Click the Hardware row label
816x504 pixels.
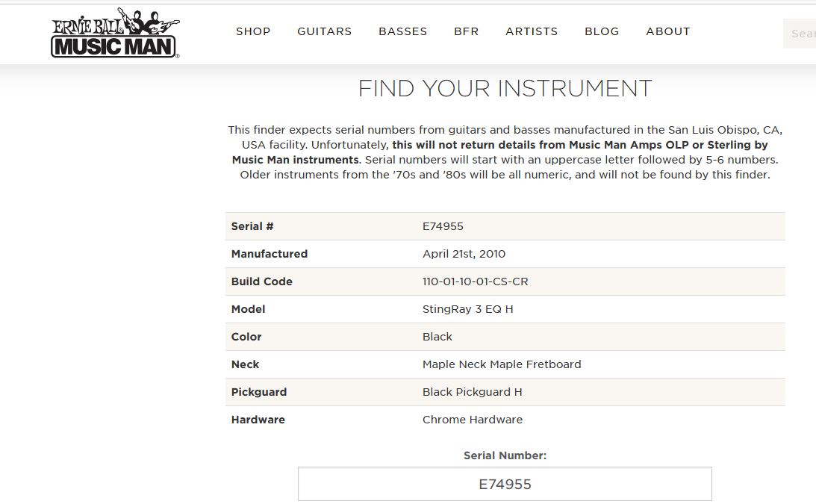[258, 420]
